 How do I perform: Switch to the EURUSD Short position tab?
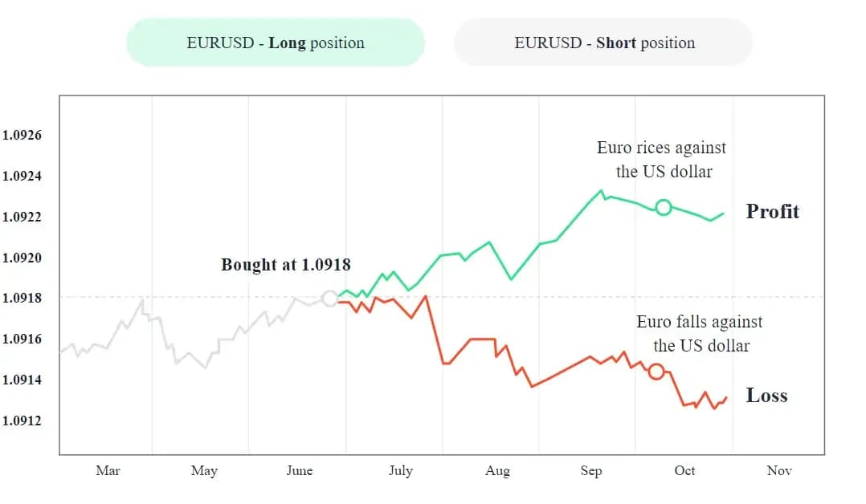604,43
